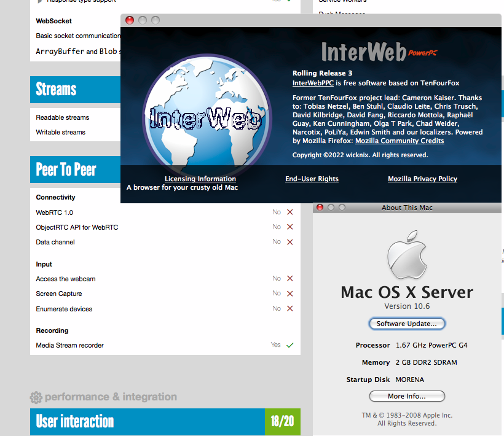
Task: Click the Streams section header
Action: tap(75, 90)
